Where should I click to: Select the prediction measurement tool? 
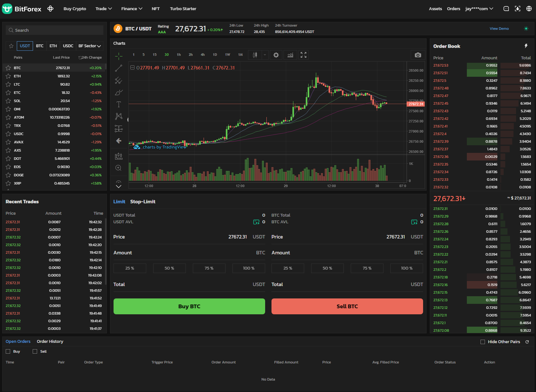(119, 128)
